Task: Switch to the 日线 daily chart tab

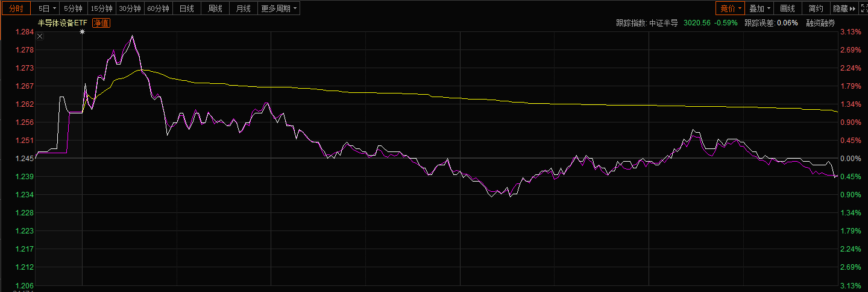Action: point(187,8)
